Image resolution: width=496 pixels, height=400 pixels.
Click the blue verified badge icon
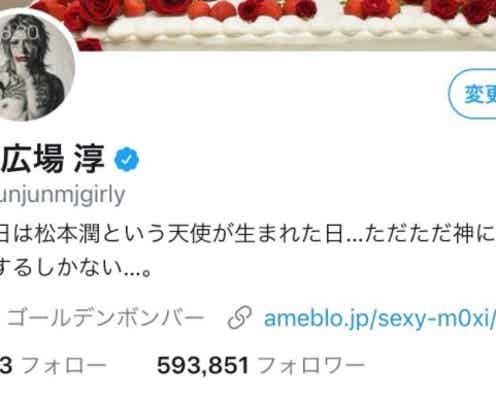pos(126,159)
